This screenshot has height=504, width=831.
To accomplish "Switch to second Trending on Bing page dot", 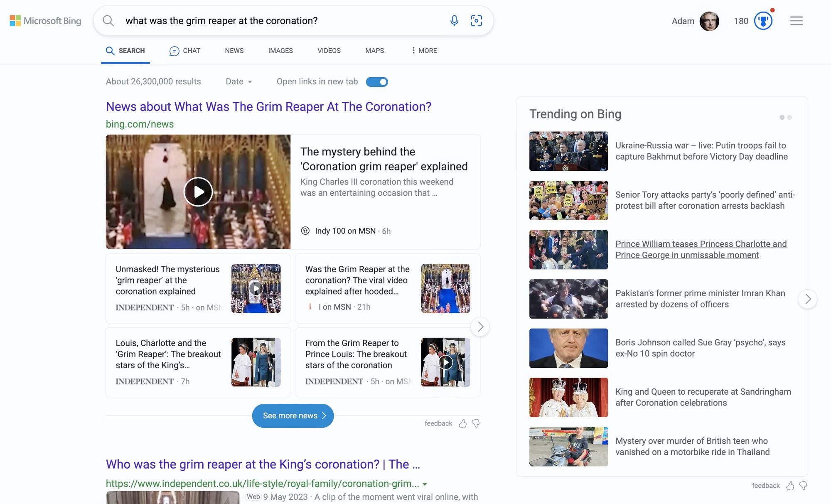I will 789,118.
